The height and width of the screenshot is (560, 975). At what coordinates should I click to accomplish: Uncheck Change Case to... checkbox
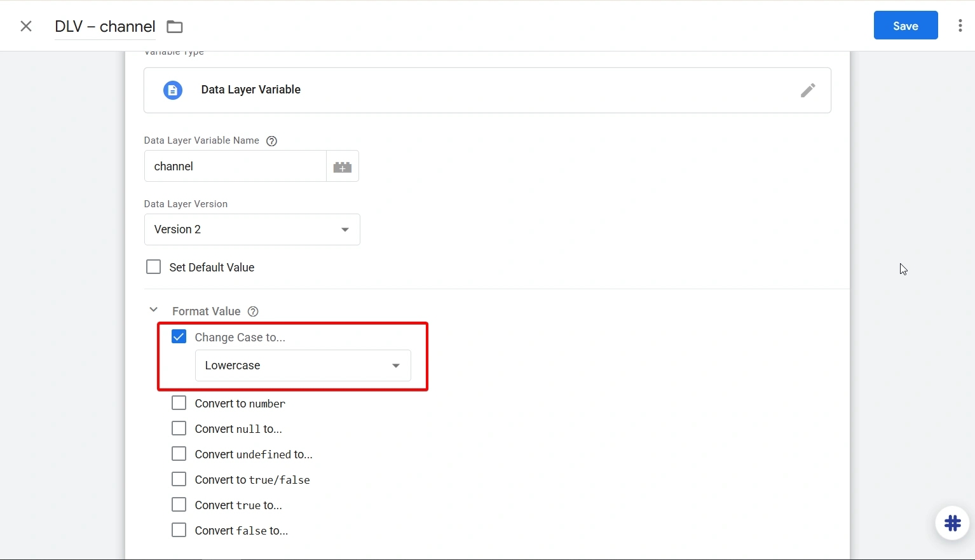(179, 337)
